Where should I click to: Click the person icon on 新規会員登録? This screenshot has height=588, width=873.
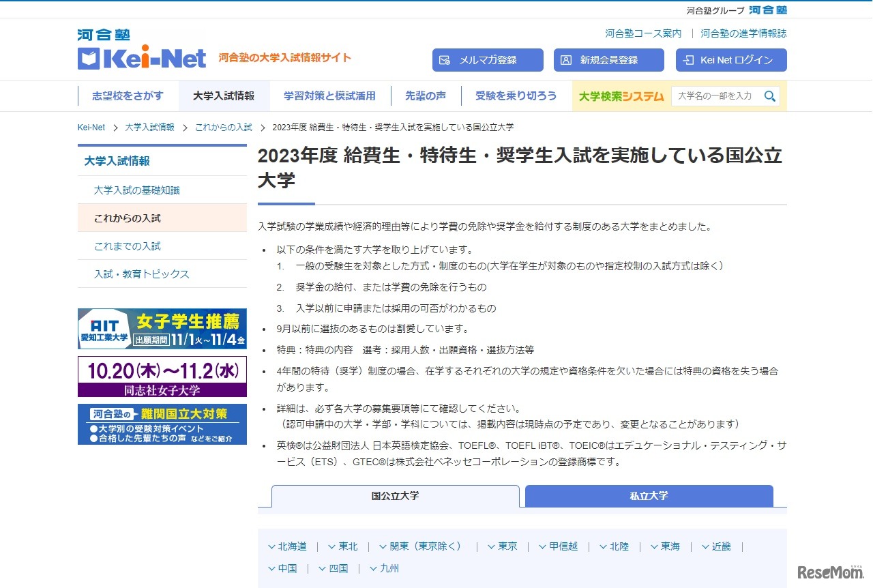coord(565,60)
